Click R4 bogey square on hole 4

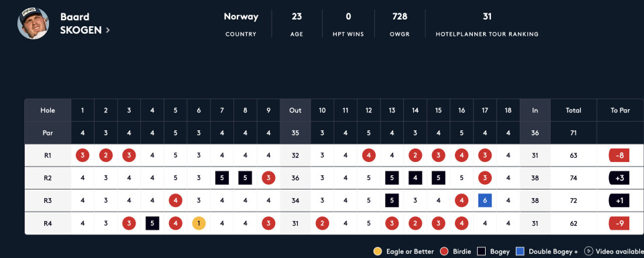click(152, 224)
